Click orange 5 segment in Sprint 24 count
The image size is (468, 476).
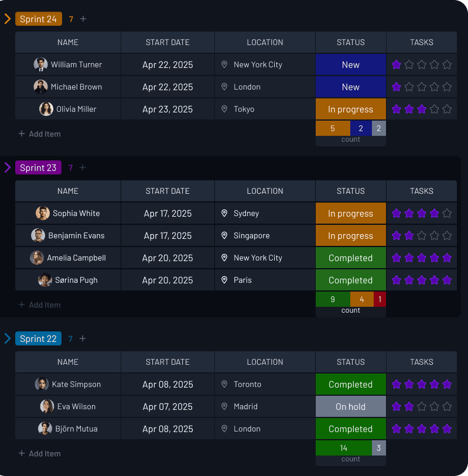coord(333,128)
